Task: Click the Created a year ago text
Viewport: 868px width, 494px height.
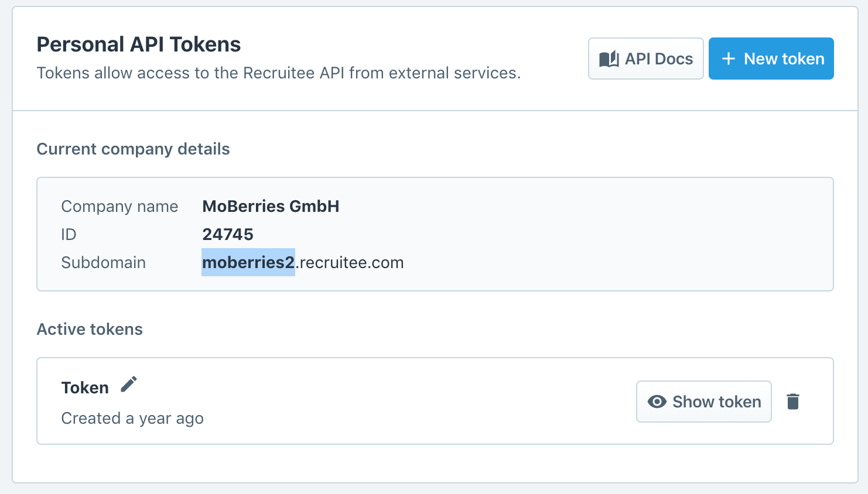Action: [x=132, y=418]
